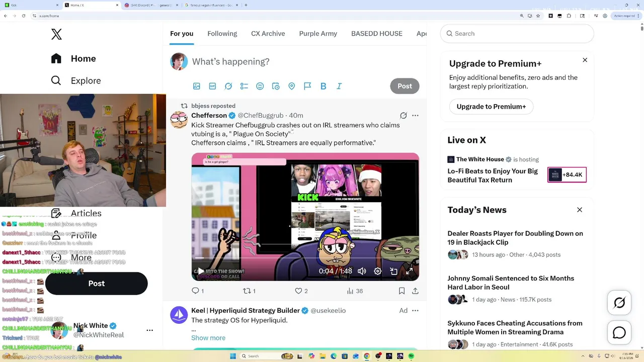
Task: Add media image icon to post
Action: [x=197, y=86]
